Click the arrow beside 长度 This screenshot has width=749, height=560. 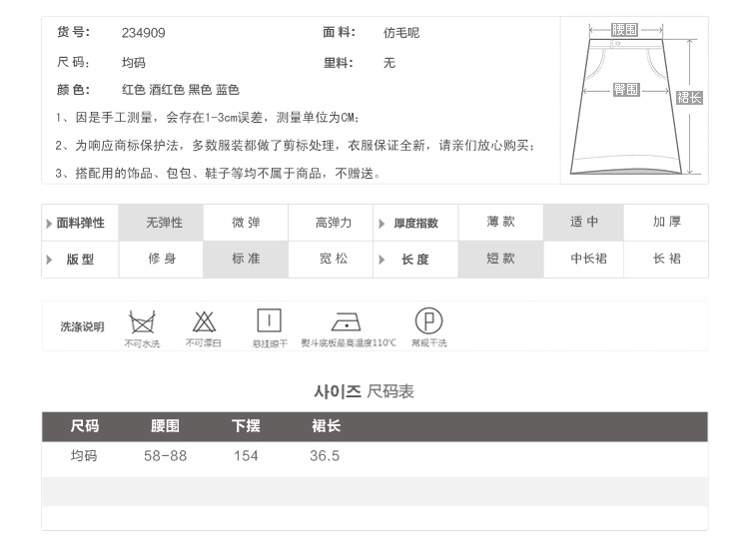coord(381,260)
